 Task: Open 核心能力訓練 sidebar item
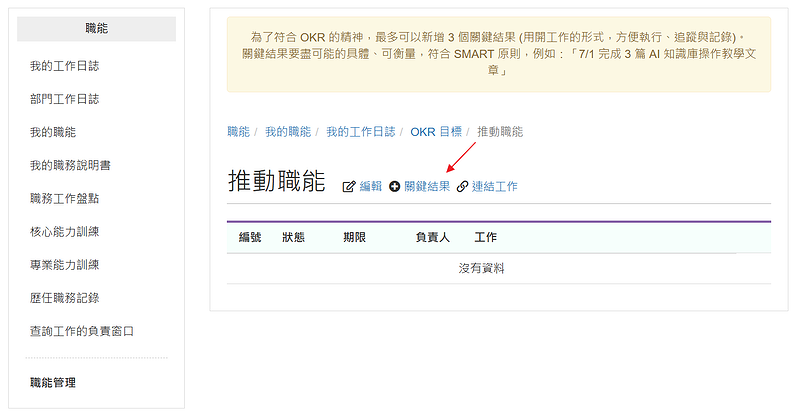point(64,232)
